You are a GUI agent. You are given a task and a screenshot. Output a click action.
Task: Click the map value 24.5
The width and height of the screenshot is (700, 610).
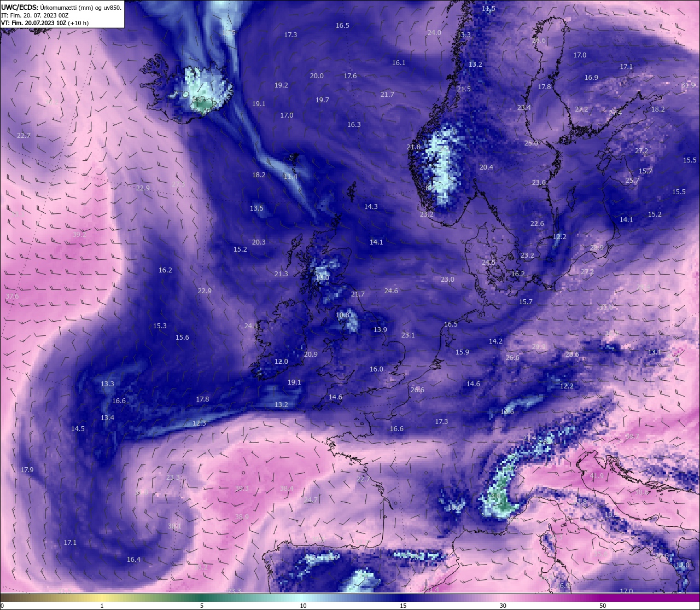[488, 263]
